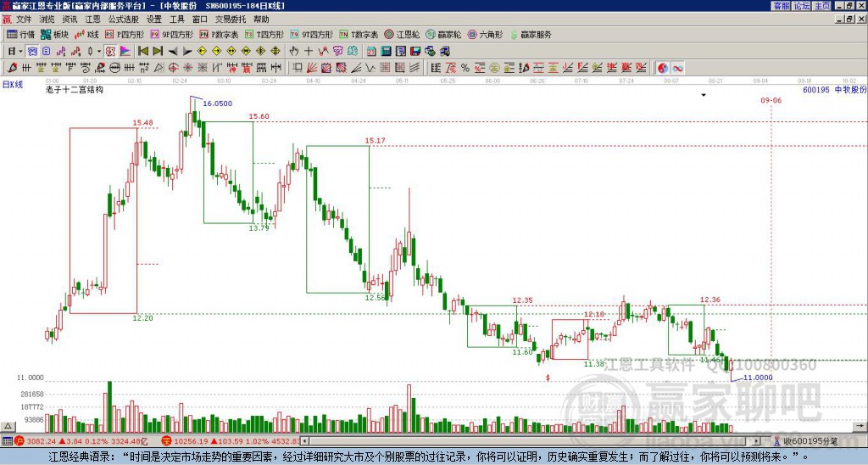Toggle the colored flag icon
The height and width of the screenshot is (465, 868).
(x=125, y=52)
